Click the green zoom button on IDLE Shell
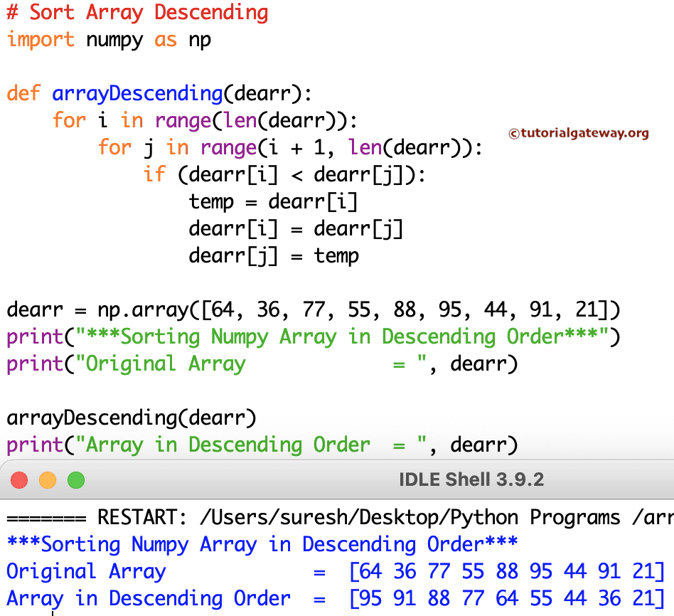Viewport: 674px width, 616px height. (x=75, y=480)
